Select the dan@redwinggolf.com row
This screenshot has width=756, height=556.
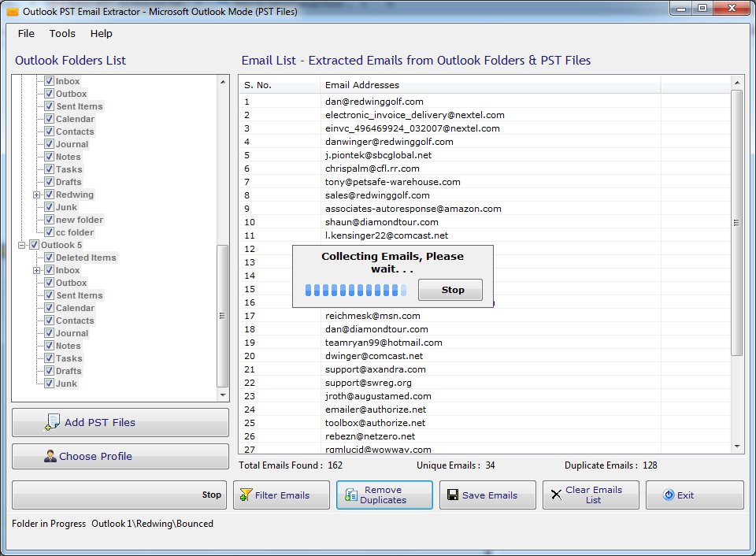pos(484,102)
